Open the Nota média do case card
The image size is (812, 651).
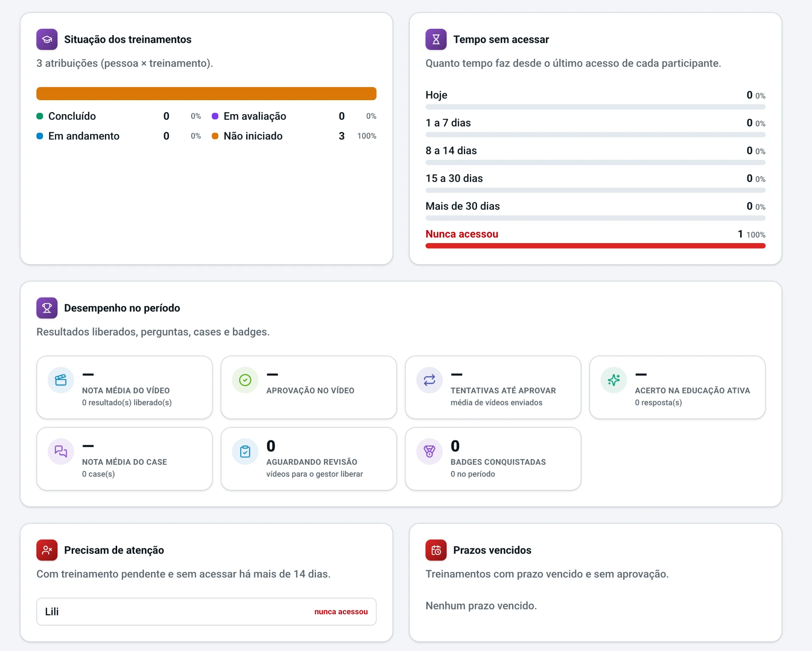(124, 459)
